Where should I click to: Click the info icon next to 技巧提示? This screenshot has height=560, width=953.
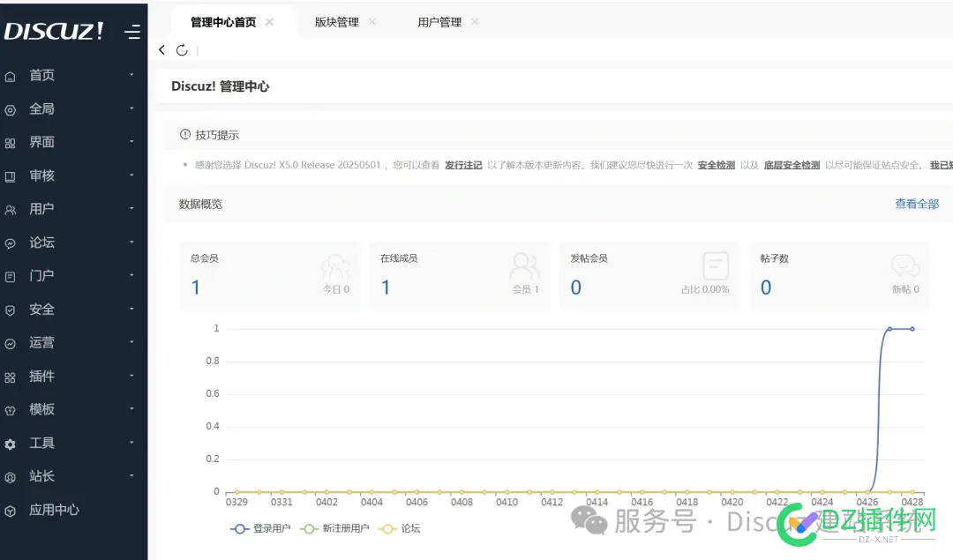coord(184,134)
